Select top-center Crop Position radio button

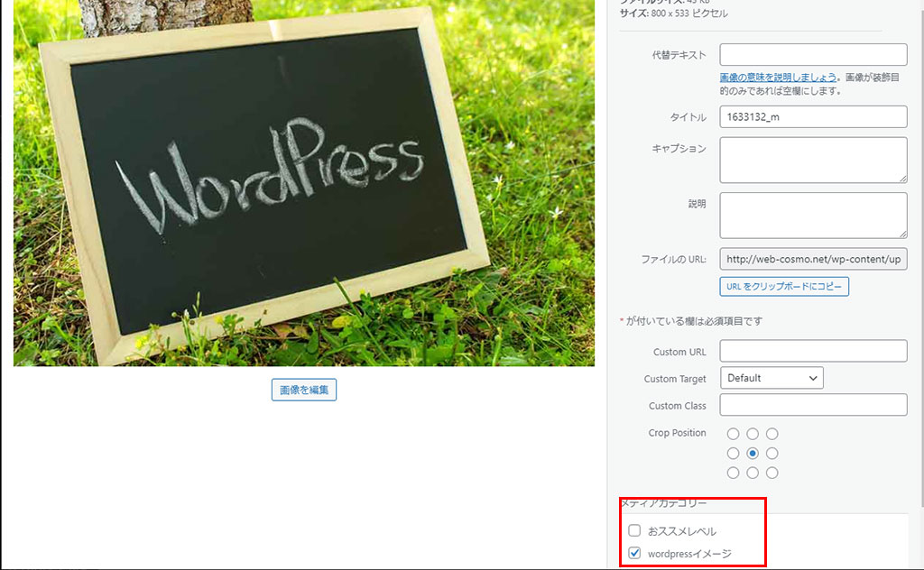(x=753, y=434)
